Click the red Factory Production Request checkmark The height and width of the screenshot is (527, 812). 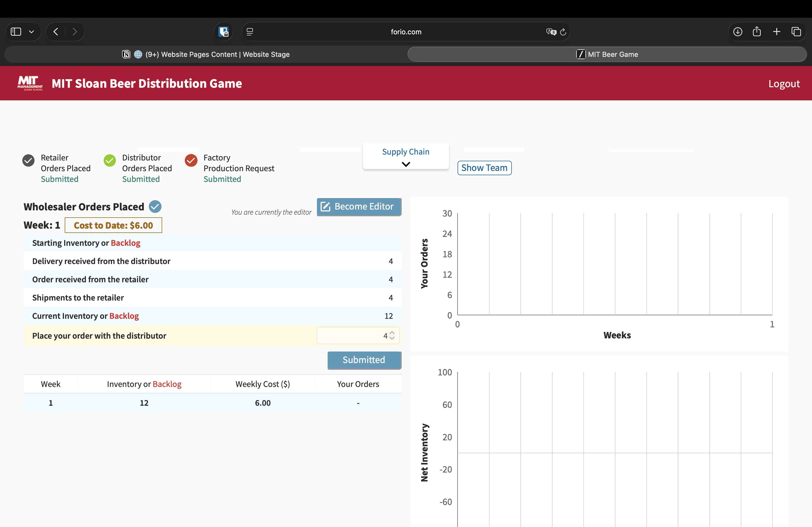click(191, 160)
